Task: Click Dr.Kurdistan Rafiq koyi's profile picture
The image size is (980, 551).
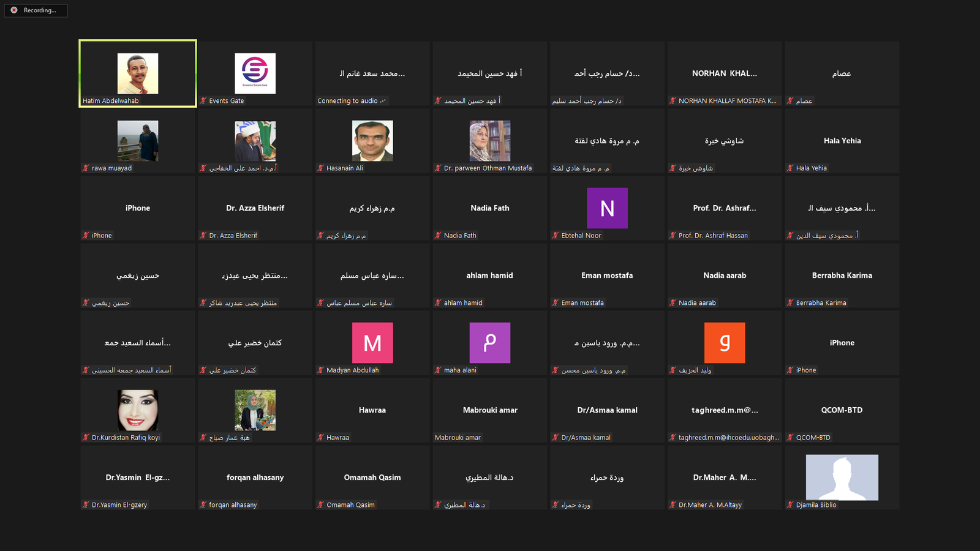Action: click(138, 410)
